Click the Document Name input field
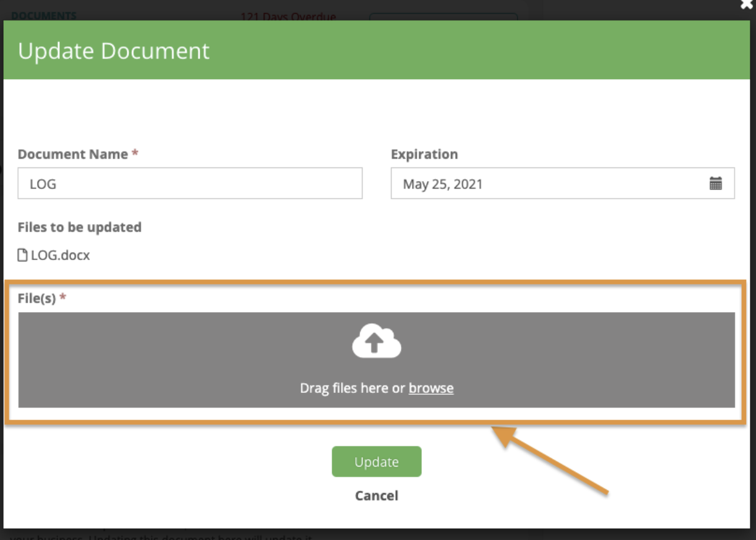The width and height of the screenshot is (756, 540). pyautogui.click(x=190, y=184)
